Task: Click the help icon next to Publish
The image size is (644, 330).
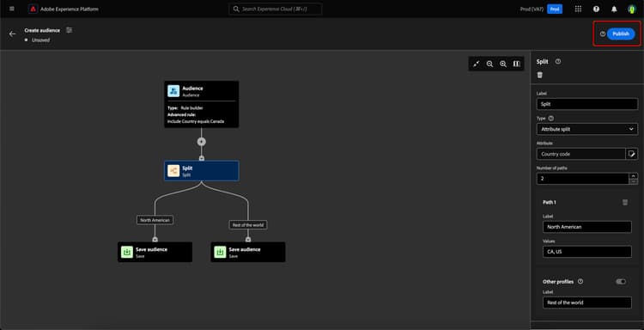Action: (x=603, y=34)
